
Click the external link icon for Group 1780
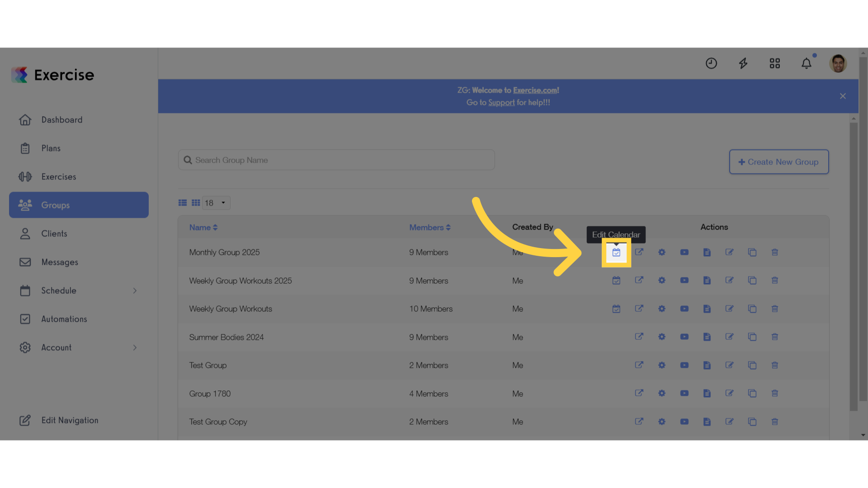638,393
